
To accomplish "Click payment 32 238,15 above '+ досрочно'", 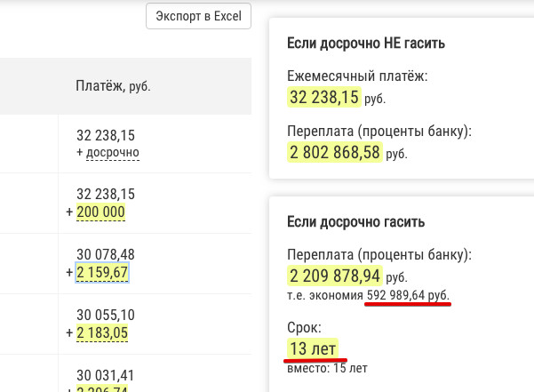I will coord(106,136).
